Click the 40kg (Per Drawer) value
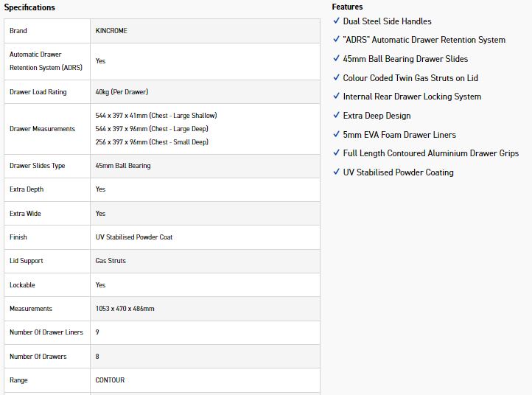This screenshot has width=532, height=395. point(122,92)
